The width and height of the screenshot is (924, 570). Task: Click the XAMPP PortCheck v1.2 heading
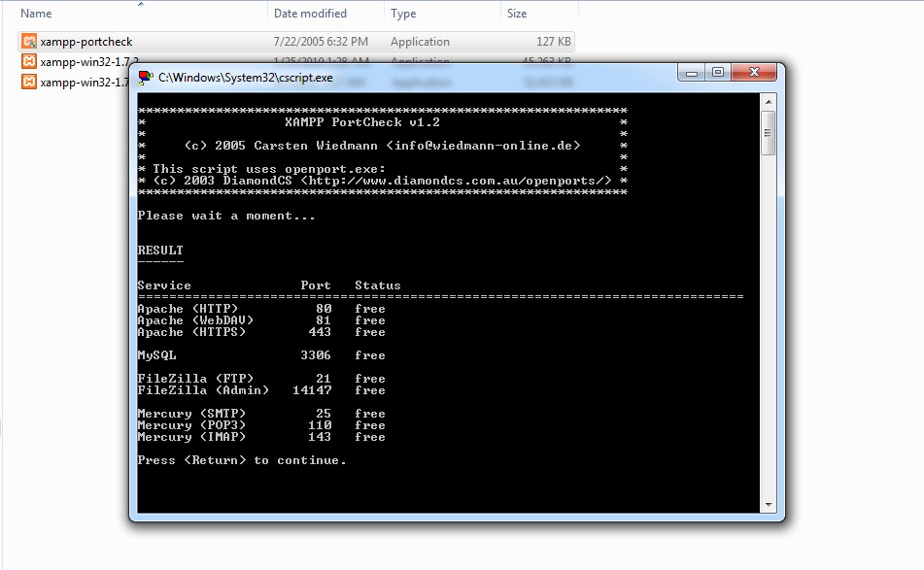click(x=362, y=122)
